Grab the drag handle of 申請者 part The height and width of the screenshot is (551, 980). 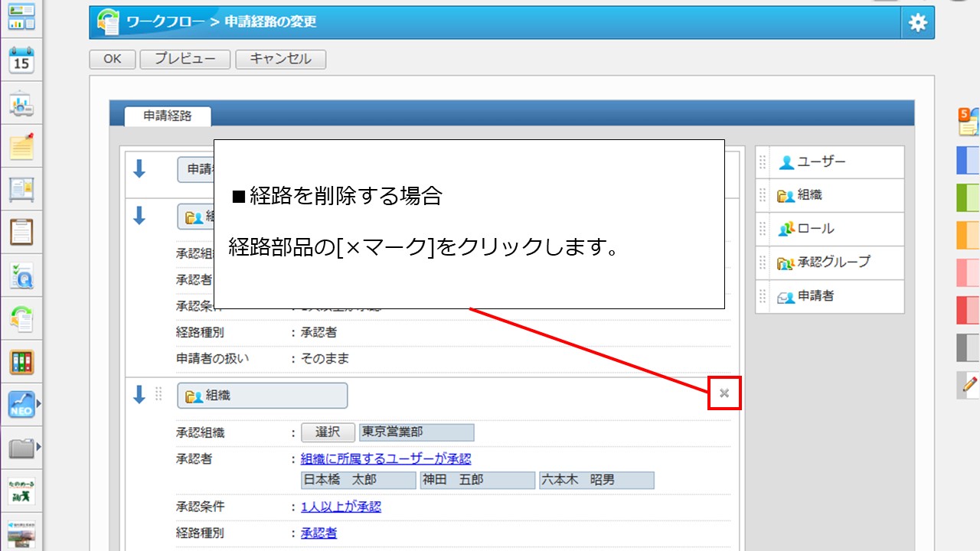pos(763,296)
